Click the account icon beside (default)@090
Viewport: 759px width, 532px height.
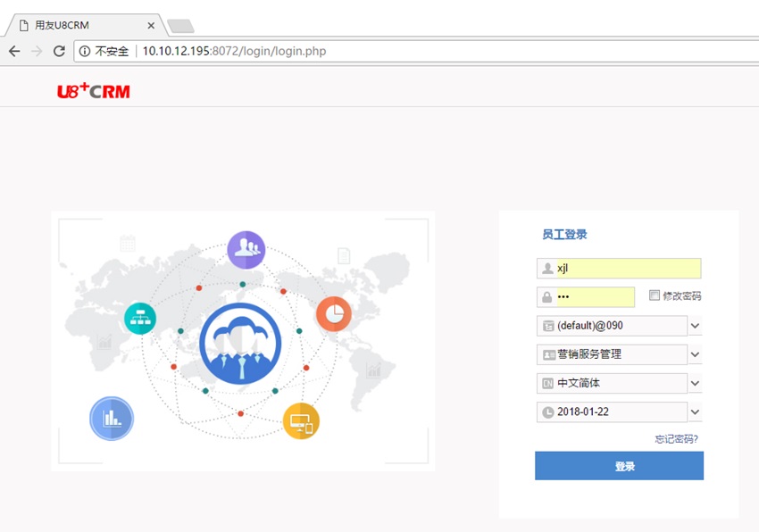(548, 326)
